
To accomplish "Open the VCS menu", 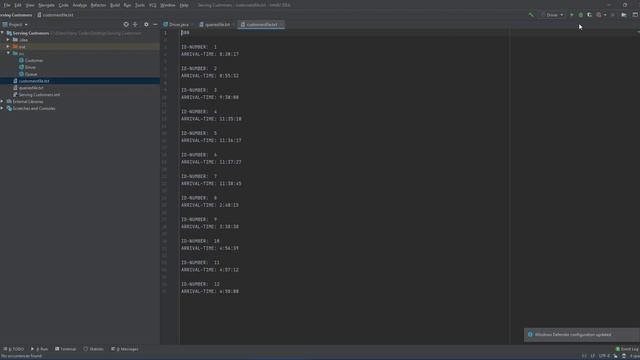I will (x=153, y=5).
